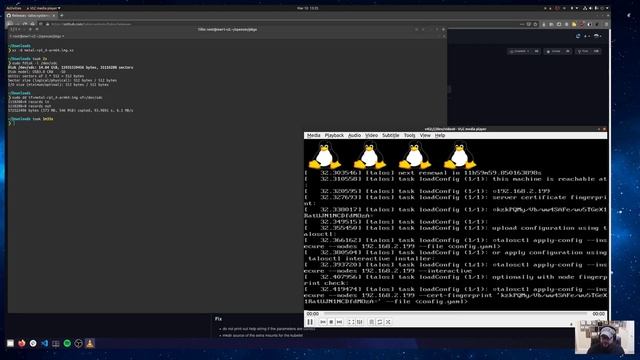Launch Firefox from the dock
The height and width of the screenshot is (360, 640).
tap(22, 343)
